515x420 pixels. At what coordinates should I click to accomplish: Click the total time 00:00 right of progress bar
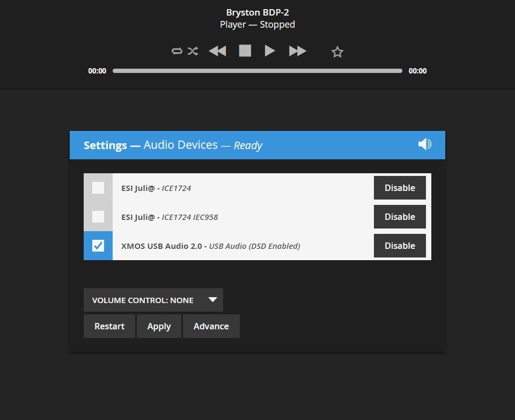tap(418, 71)
